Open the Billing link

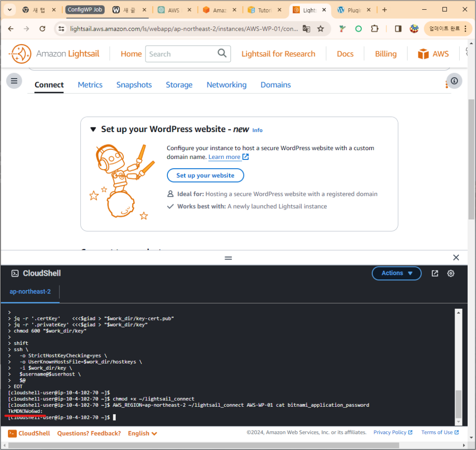tap(385, 54)
